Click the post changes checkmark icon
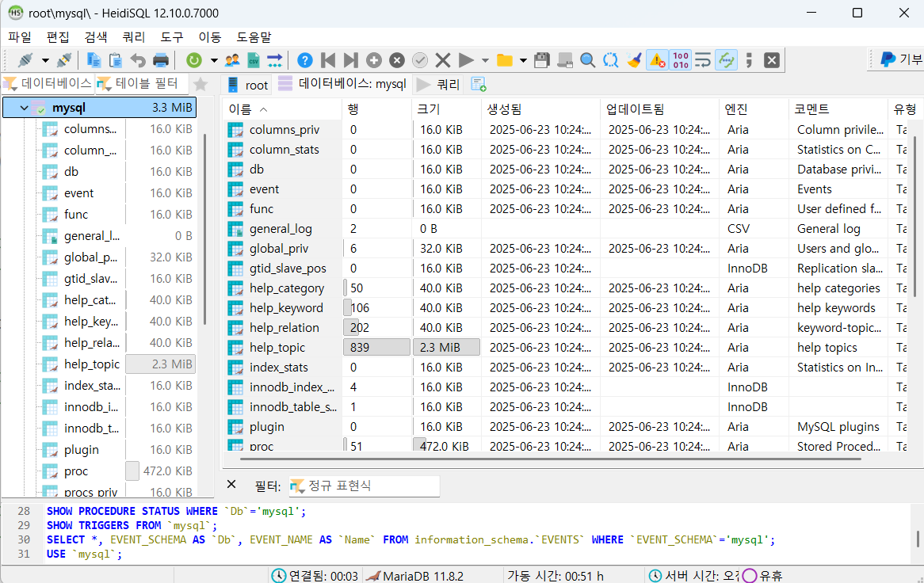This screenshot has width=924, height=583. 419,60
